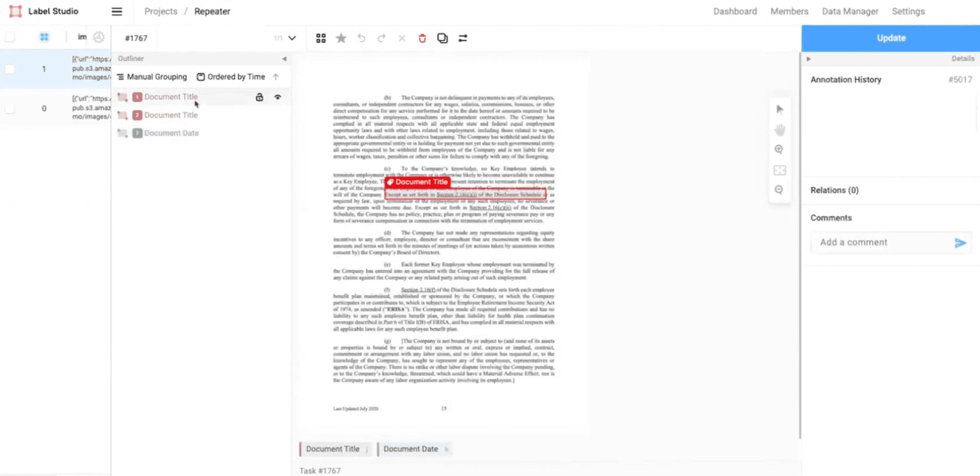
Task: Click the red trash delete annotation icon
Action: 422,38
